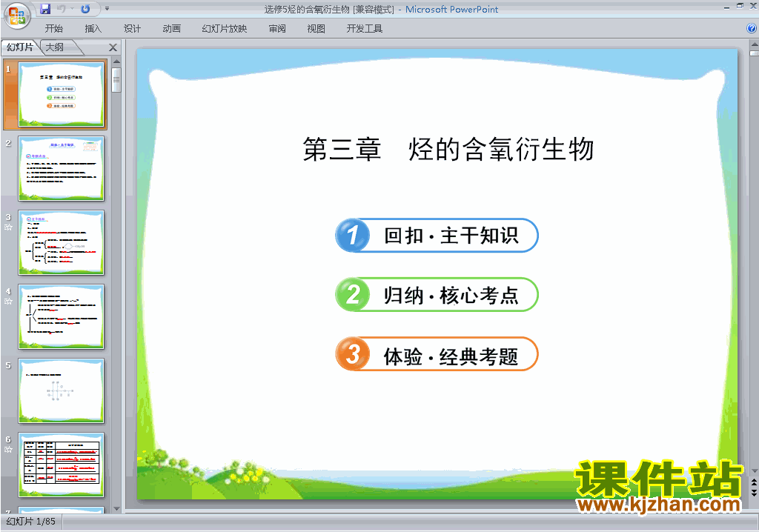The image size is (759, 532).
Task: Minimize the PowerPoint window
Action: [x=726, y=7]
